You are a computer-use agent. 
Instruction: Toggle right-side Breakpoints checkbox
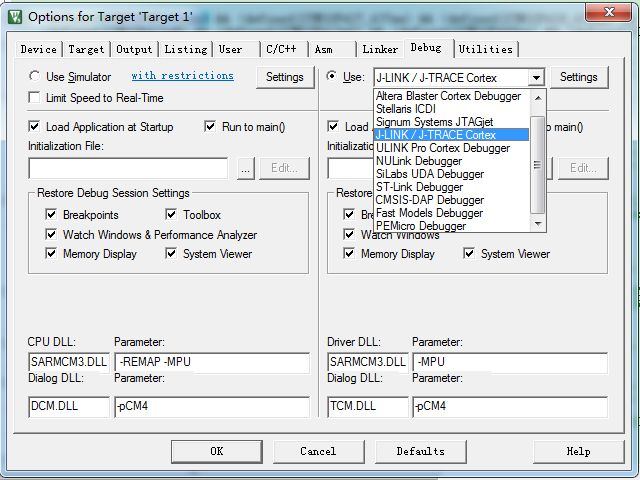(x=349, y=214)
